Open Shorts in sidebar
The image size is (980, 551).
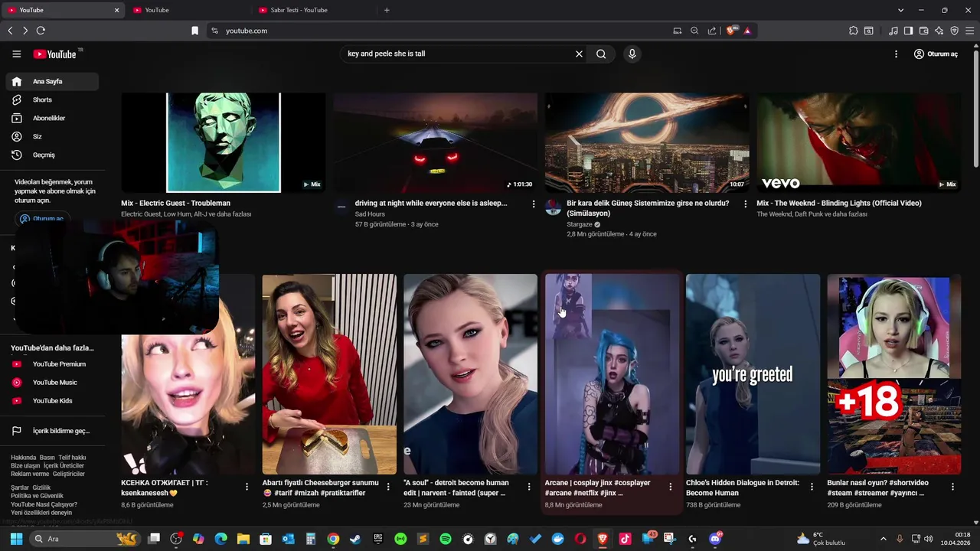tap(52, 99)
